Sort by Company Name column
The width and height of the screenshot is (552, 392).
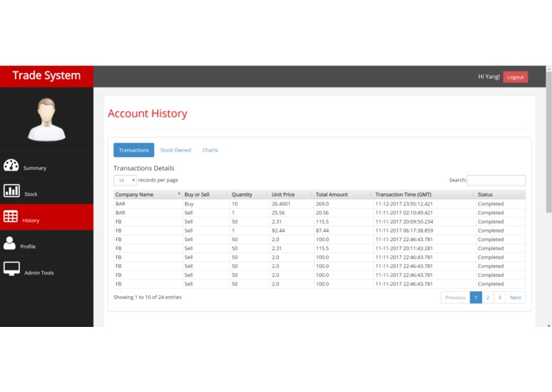pos(148,194)
